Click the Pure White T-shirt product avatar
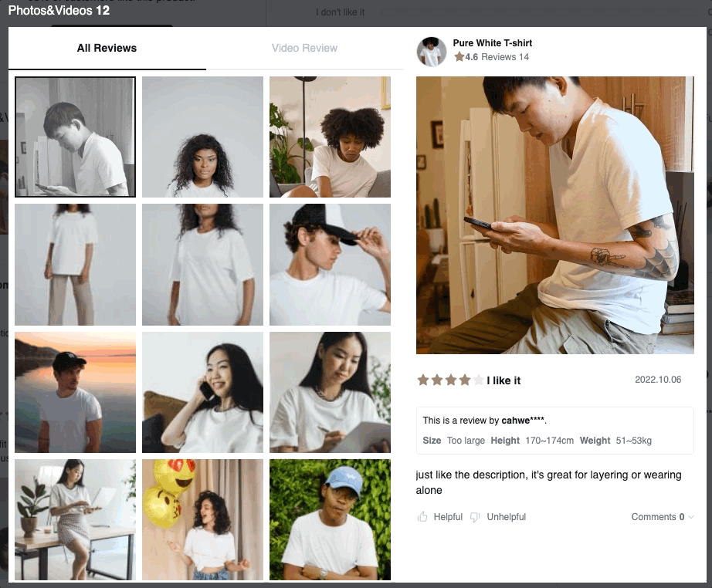 coord(431,52)
